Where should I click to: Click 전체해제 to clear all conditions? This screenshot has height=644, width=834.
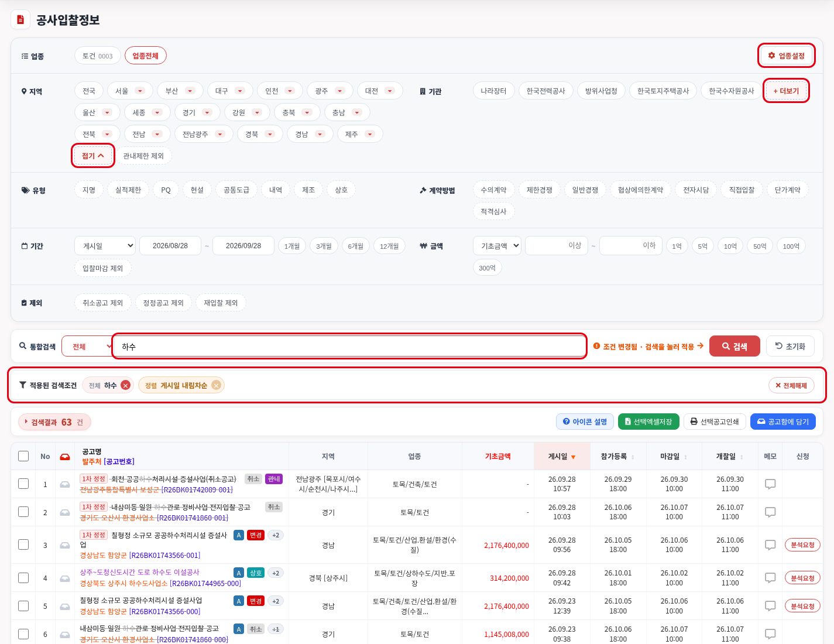791,385
